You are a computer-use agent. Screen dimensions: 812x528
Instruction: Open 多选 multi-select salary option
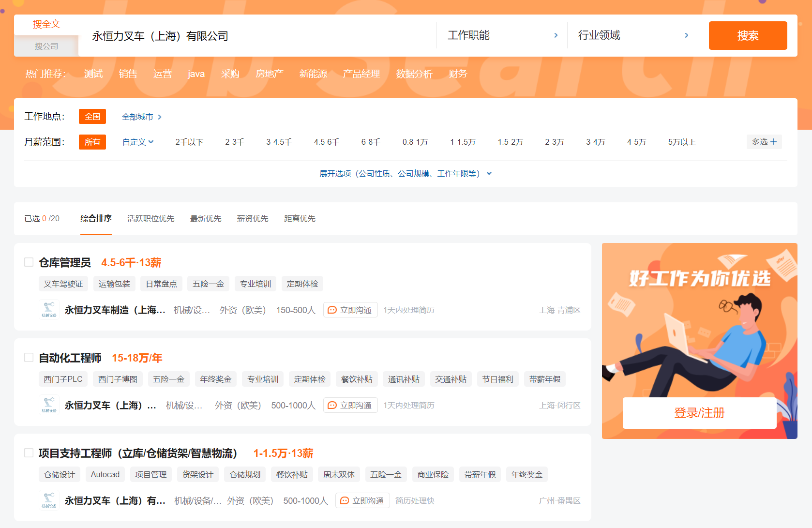click(764, 142)
